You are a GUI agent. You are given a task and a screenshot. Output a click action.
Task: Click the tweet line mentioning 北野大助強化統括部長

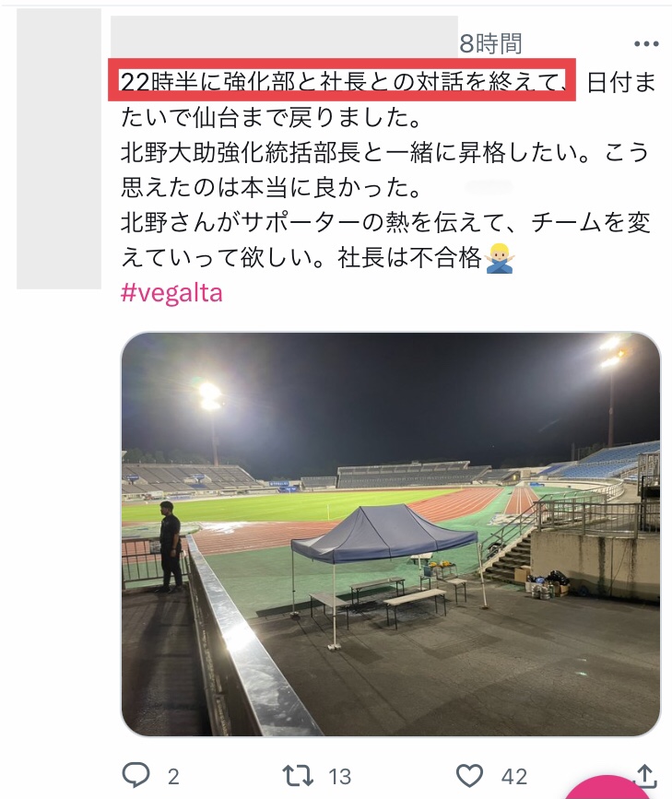tap(385, 152)
